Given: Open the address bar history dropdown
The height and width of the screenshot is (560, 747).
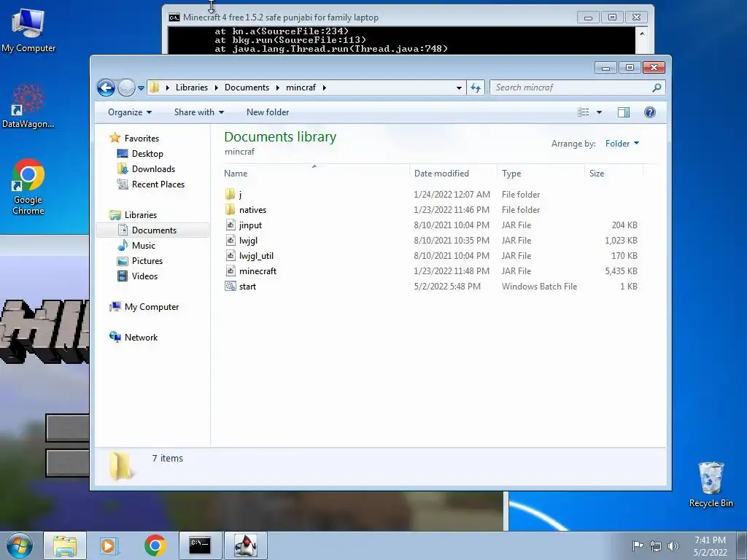Looking at the screenshot, I should click(x=459, y=87).
